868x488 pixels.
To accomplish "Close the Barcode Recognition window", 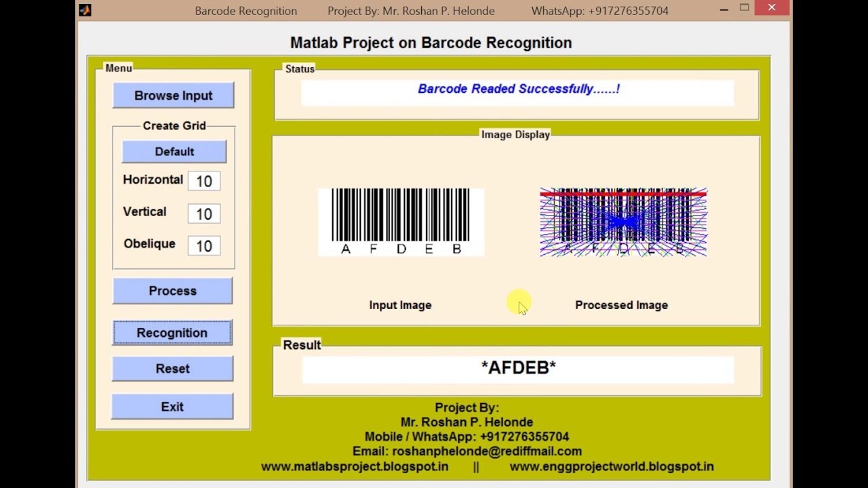I will coord(772,9).
